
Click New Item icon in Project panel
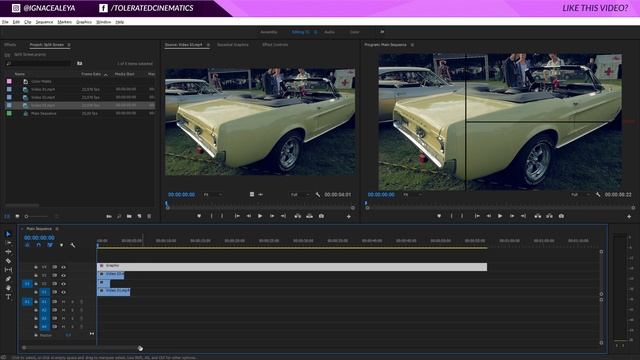tap(139, 216)
